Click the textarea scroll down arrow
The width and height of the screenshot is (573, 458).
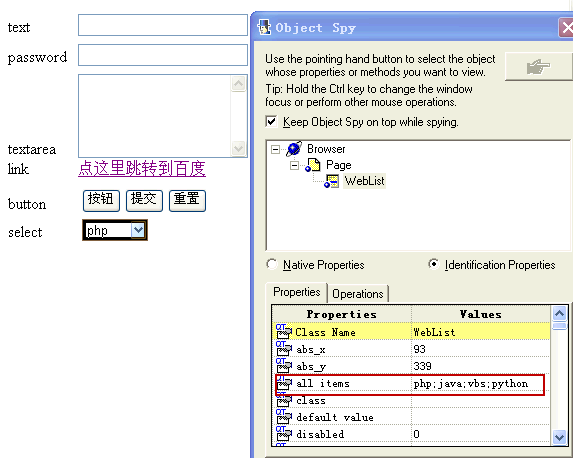(239, 148)
